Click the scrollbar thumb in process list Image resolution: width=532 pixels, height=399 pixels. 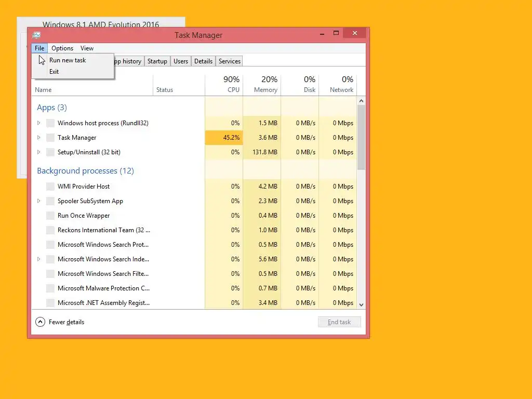click(x=362, y=137)
